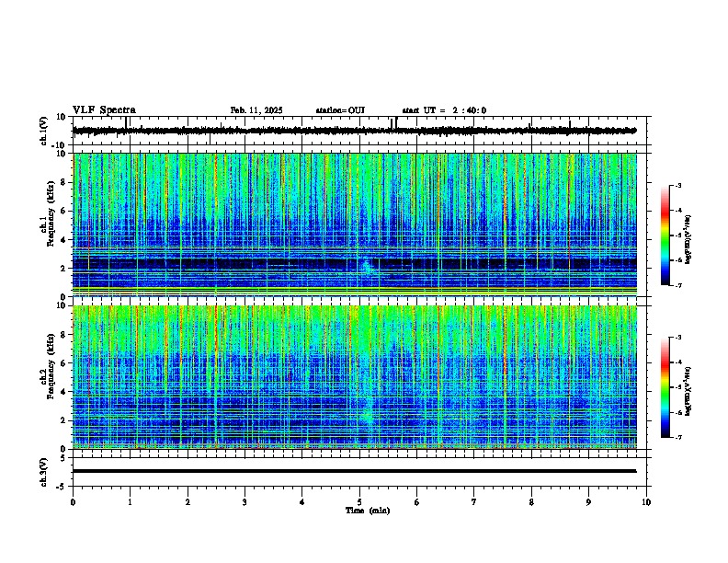The width and height of the screenshot is (728, 563).
Task: Click the ch.3 flat voltage trace
Action: pyautogui.click(x=355, y=471)
